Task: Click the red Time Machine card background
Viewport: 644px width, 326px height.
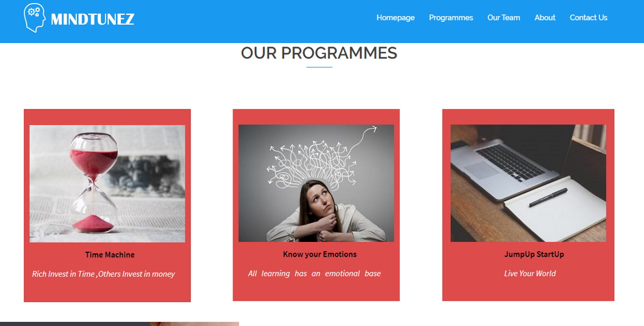Action: tap(107, 291)
